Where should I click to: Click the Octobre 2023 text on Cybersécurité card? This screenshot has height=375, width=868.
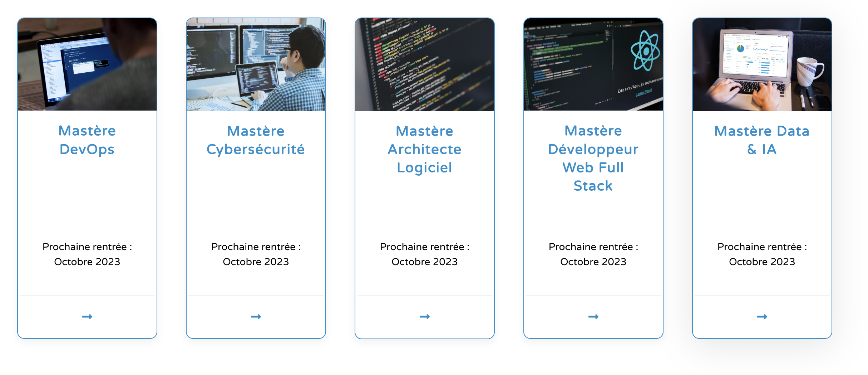(x=256, y=262)
